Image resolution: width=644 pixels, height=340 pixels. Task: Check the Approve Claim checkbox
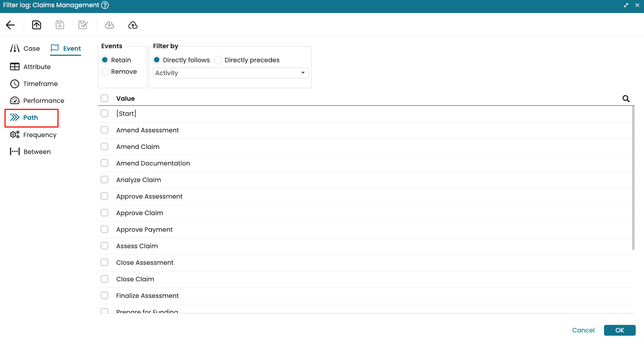click(x=104, y=213)
